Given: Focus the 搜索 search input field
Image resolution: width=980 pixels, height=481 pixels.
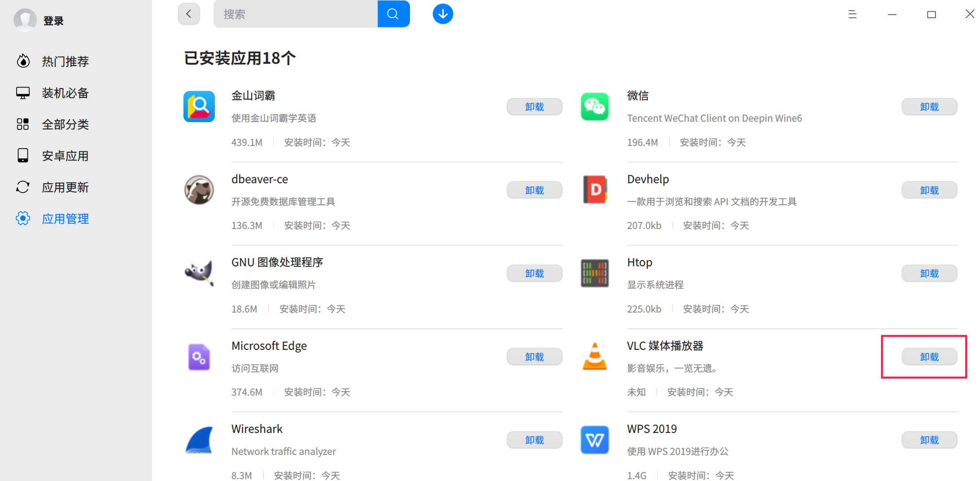Looking at the screenshot, I should pyautogui.click(x=296, y=14).
